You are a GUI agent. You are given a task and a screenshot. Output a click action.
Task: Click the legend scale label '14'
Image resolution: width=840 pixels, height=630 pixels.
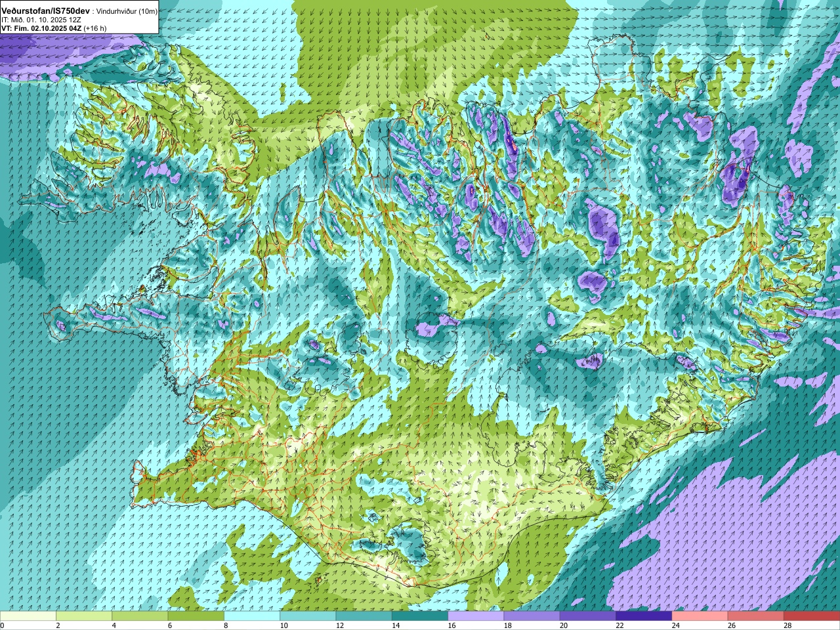point(396,625)
